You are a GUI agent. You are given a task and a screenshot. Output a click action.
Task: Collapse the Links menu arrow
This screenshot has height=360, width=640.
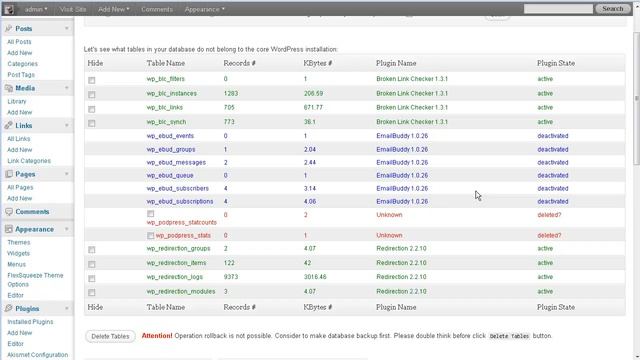pyautogui.click(x=67, y=126)
